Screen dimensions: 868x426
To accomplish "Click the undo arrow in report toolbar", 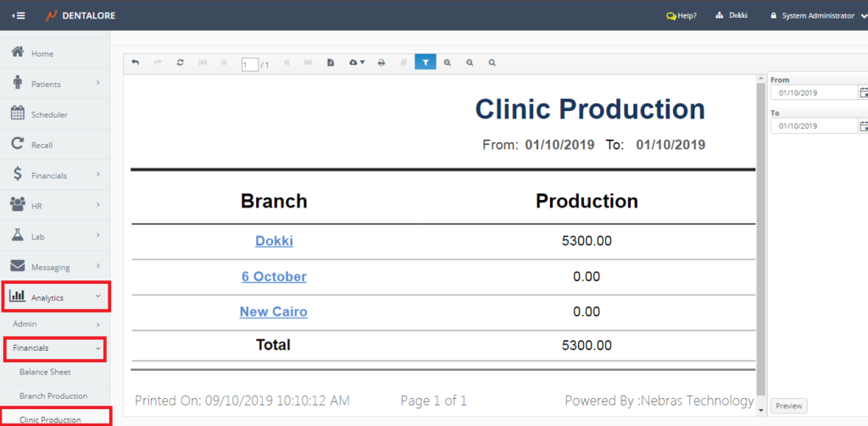I will point(136,63).
